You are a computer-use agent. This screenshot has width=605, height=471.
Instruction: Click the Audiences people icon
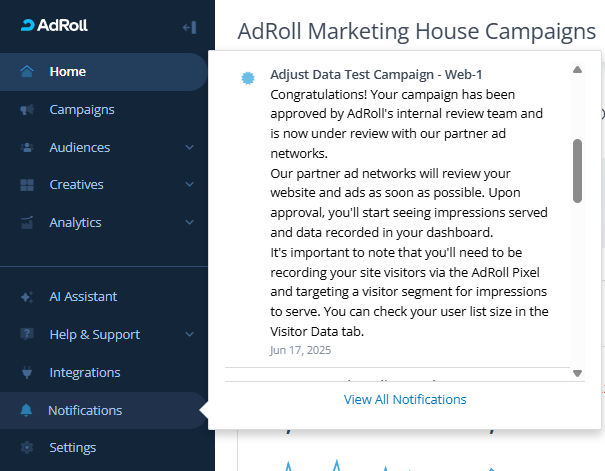point(27,148)
